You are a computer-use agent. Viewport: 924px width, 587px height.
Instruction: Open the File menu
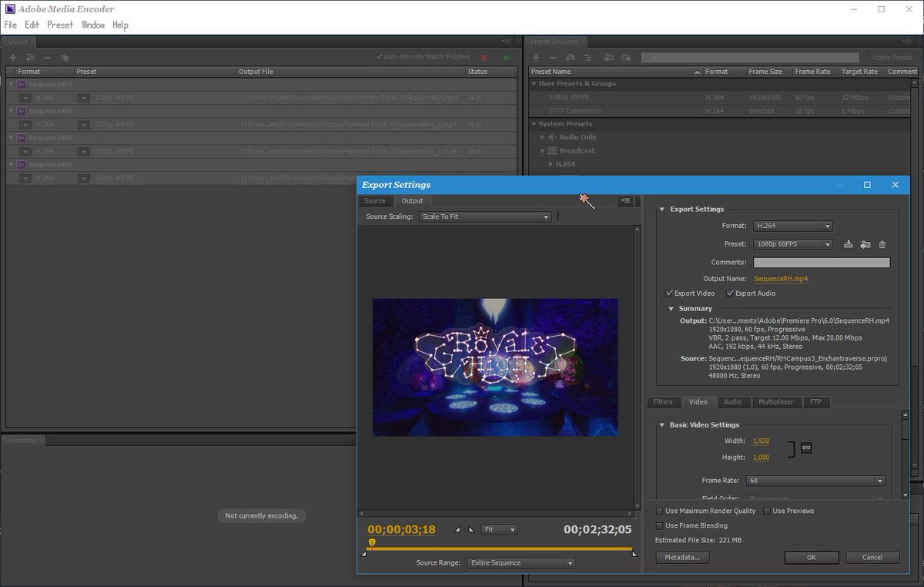pyautogui.click(x=10, y=25)
